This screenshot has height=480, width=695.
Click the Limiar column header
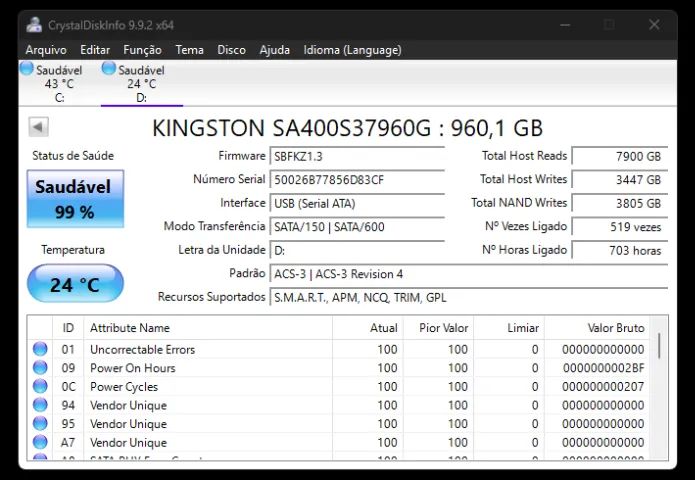[x=509, y=328]
